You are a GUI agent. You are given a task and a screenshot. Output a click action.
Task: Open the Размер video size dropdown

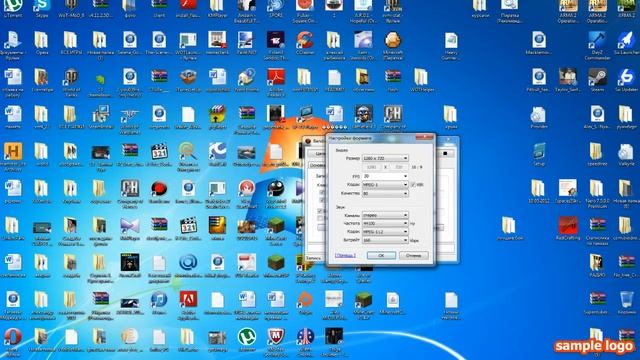(385, 158)
